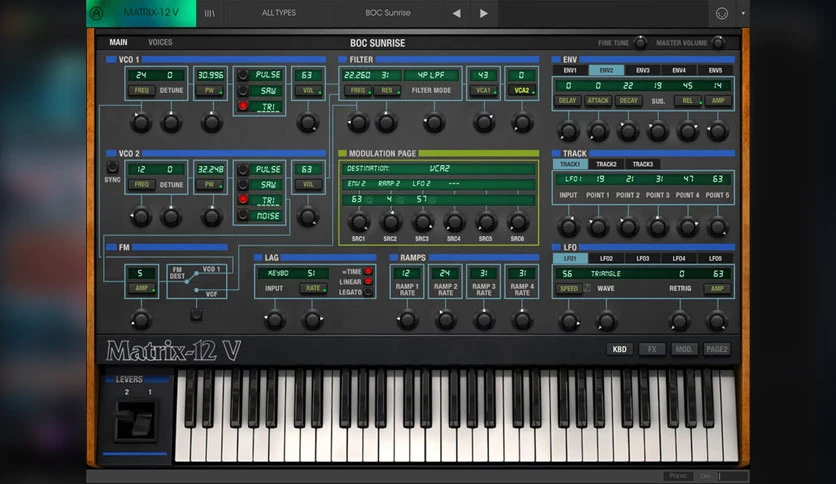The height and width of the screenshot is (484, 836).
Task: Enable the LAG LEGATO LED
Action: click(x=368, y=292)
